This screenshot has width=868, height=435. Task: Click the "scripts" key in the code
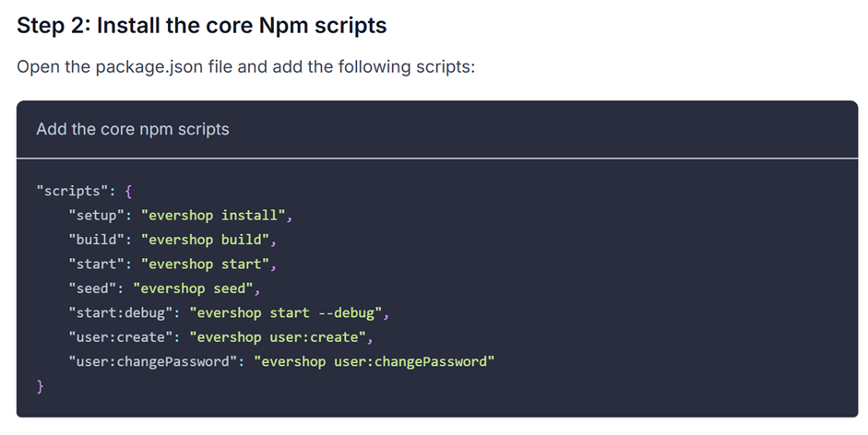coord(70,191)
